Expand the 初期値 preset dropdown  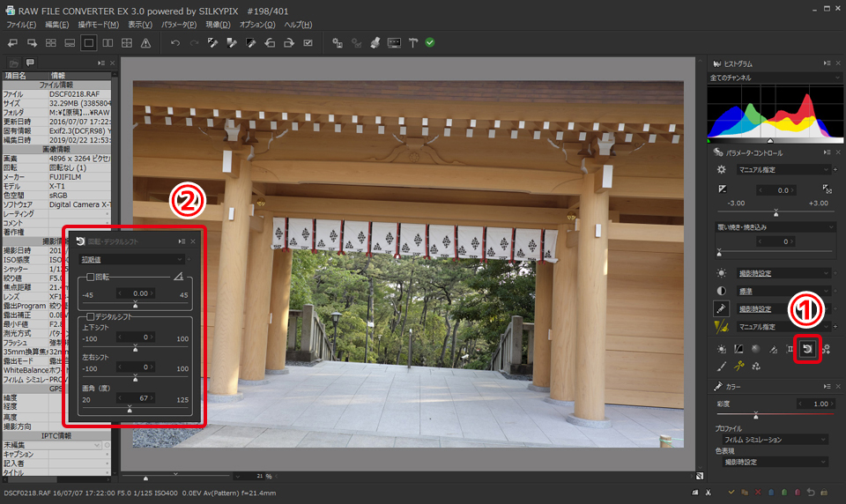132,259
